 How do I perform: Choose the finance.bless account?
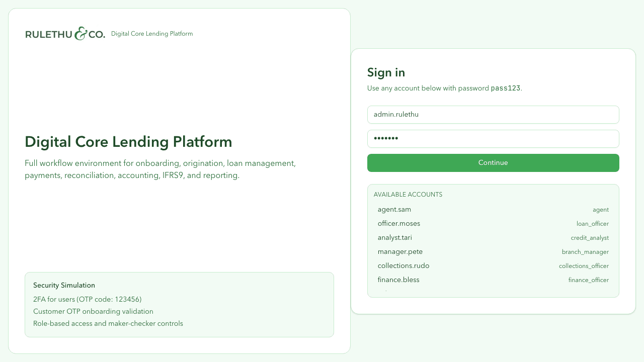[398, 280]
